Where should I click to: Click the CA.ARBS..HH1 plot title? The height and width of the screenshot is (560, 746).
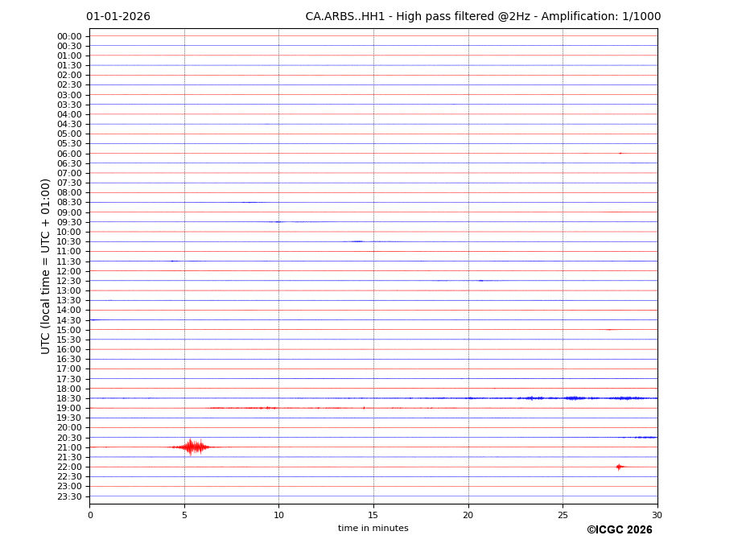[483, 17]
